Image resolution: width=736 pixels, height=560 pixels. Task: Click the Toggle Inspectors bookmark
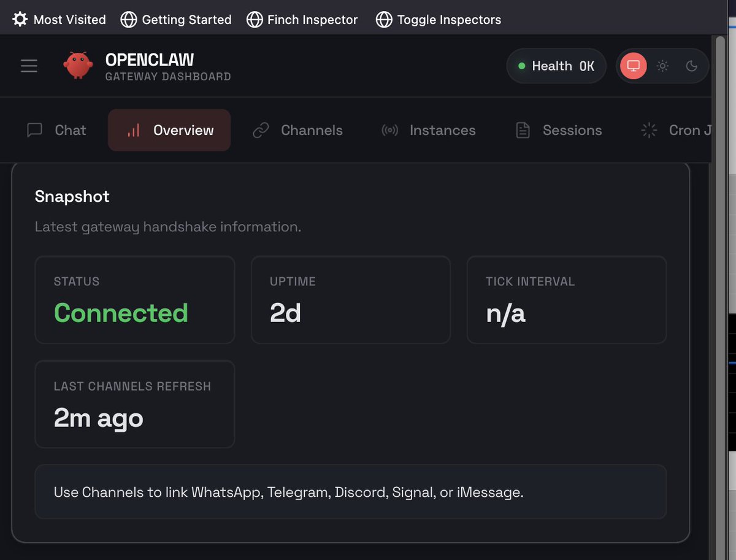[x=439, y=20]
